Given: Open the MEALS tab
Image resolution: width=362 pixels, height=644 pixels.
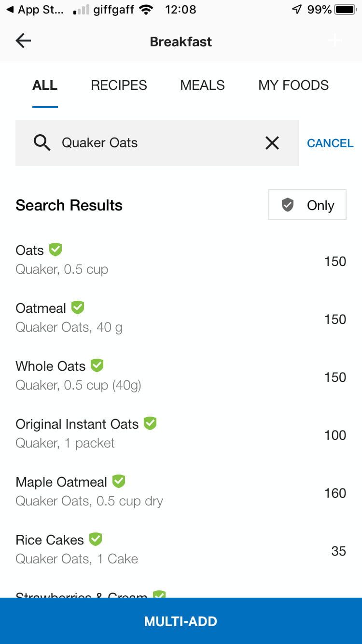Looking at the screenshot, I should (202, 85).
